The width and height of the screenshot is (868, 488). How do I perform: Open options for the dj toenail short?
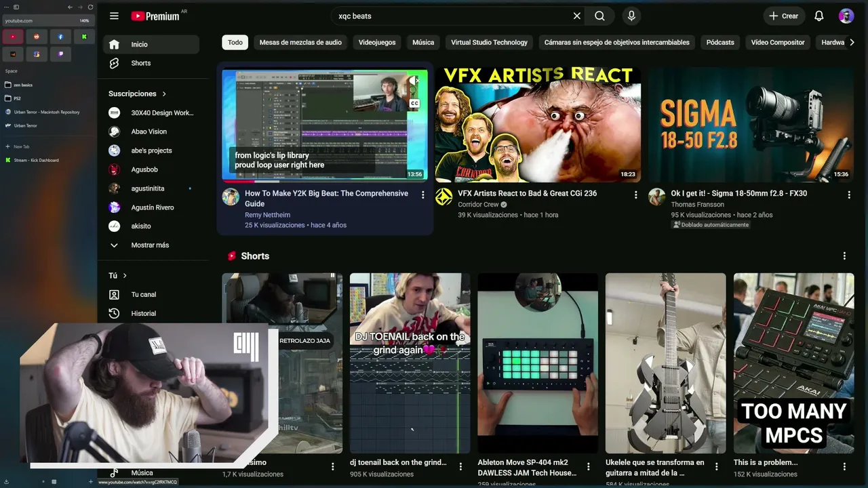pyautogui.click(x=460, y=466)
